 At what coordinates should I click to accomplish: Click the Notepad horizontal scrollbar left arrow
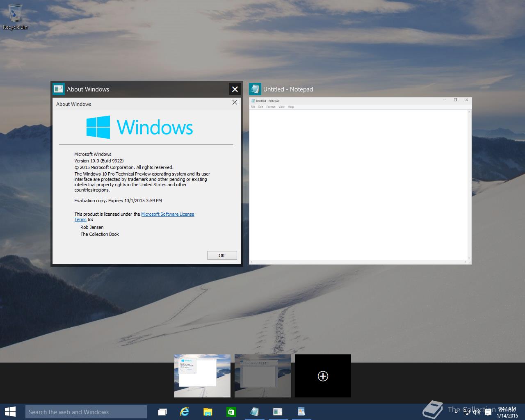click(251, 262)
